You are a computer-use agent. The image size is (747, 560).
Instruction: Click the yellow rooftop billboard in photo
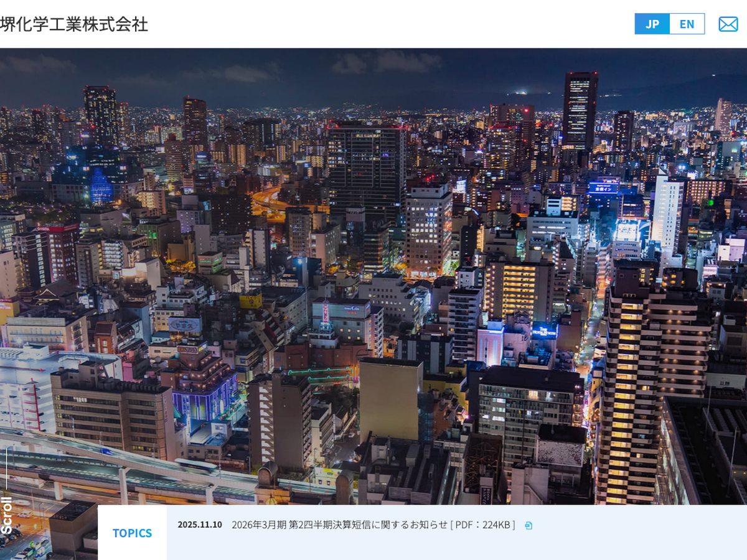click(251, 301)
